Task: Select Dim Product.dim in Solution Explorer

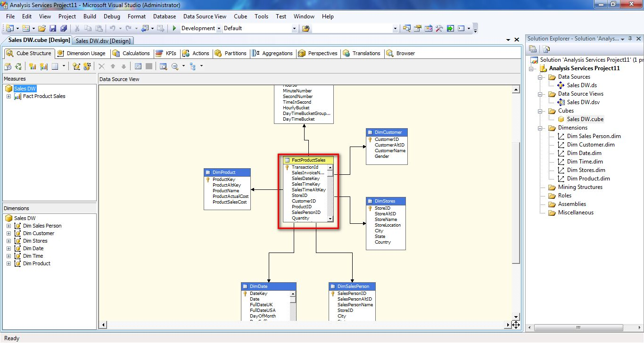Action: (x=588, y=179)
